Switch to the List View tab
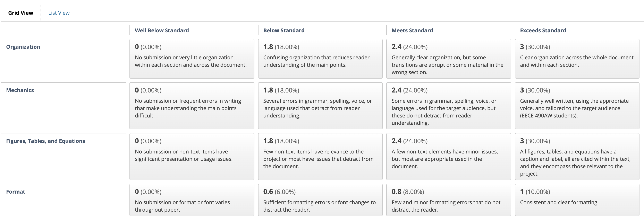The image size is (644, 221). [59, 13]
